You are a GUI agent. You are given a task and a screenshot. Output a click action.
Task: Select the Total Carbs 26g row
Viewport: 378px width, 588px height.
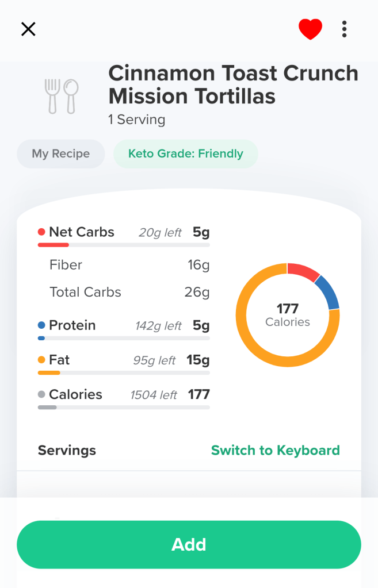click(129, 292)
